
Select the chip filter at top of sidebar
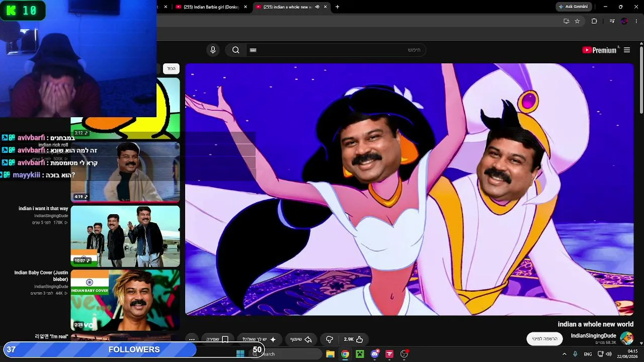coord(172,68)
